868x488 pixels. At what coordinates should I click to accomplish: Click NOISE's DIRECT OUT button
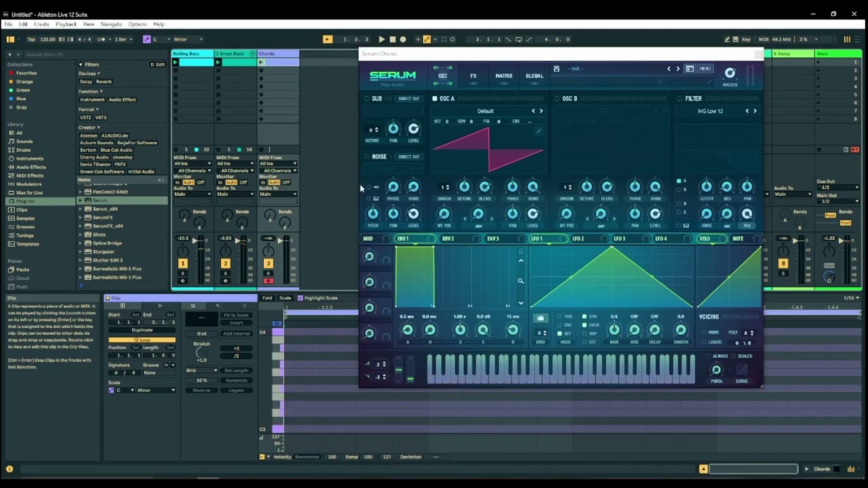[x=409, y=157]
